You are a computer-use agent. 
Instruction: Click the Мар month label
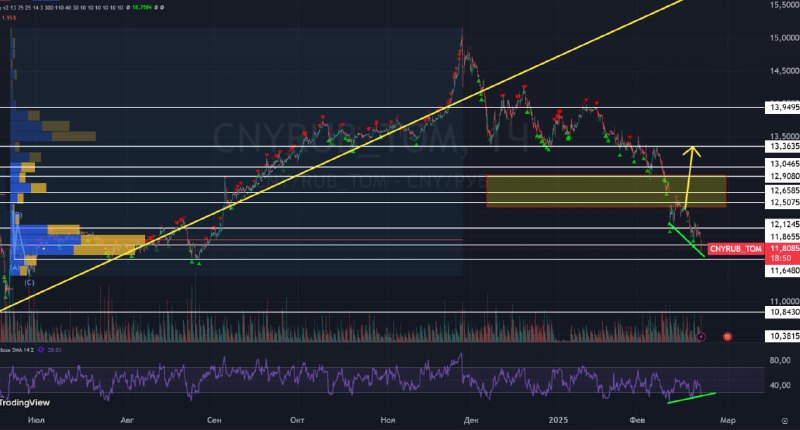click(x=728, y=420)
